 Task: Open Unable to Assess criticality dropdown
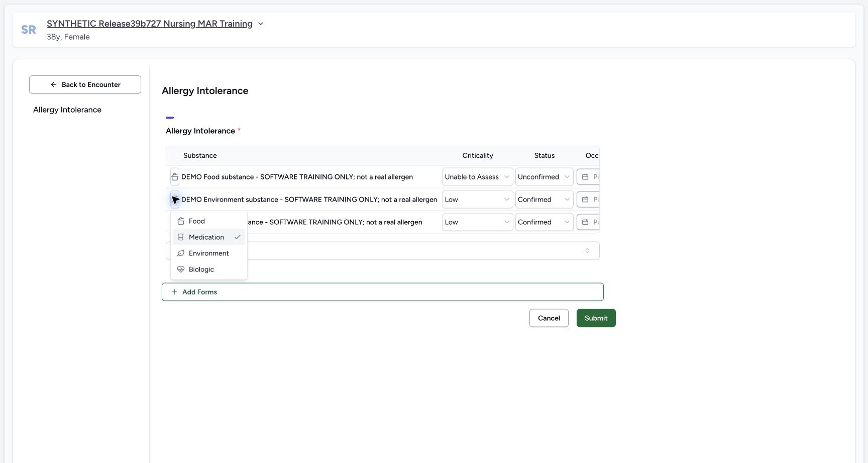[477, 177]
